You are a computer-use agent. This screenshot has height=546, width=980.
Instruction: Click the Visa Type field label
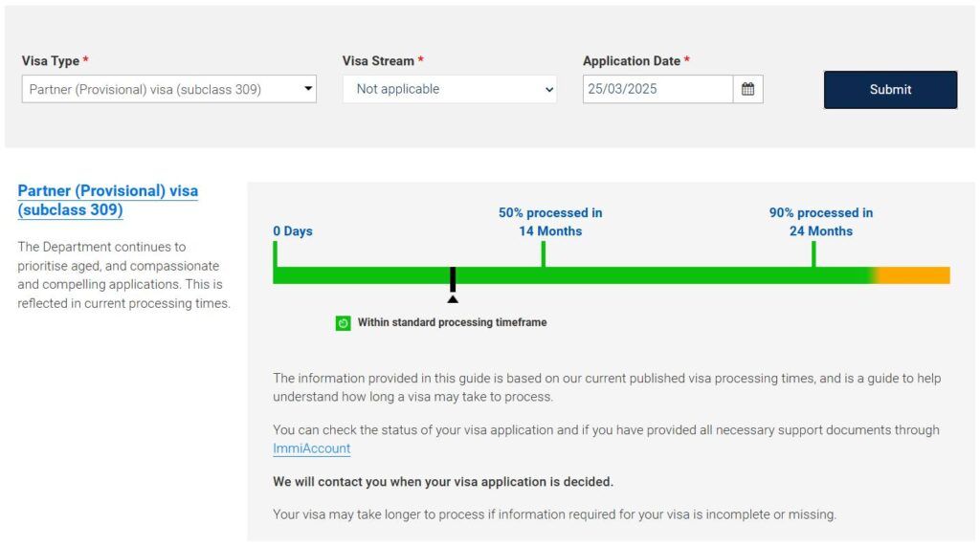51,61
